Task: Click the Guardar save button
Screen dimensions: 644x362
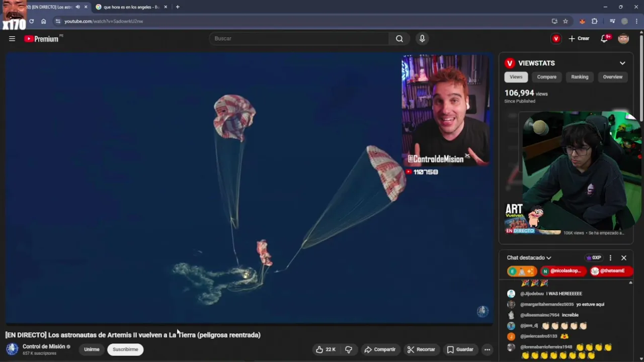Action: 460,349
